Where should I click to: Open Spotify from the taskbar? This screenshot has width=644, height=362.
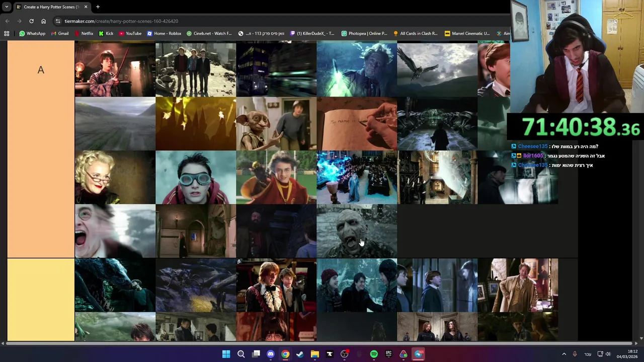click(374, 354)
